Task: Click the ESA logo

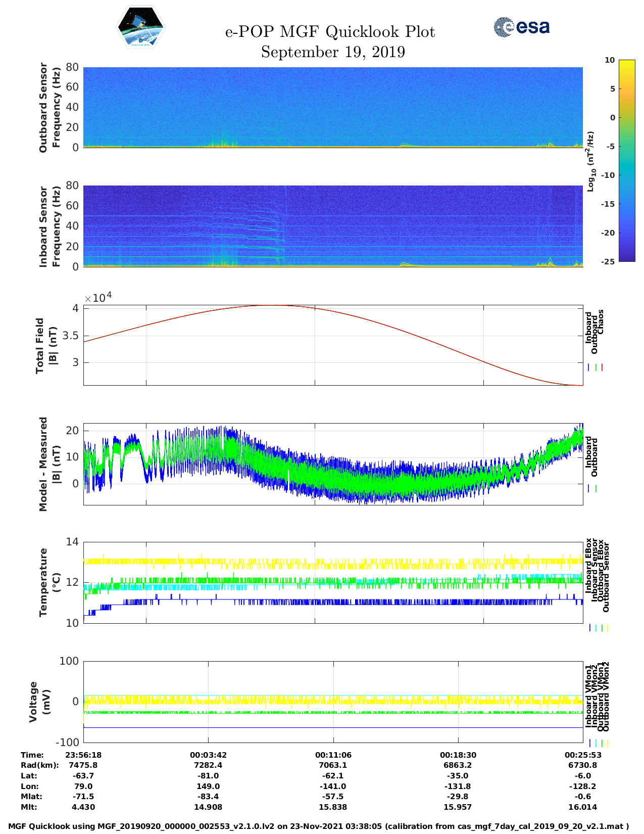Action: [522, 27]
